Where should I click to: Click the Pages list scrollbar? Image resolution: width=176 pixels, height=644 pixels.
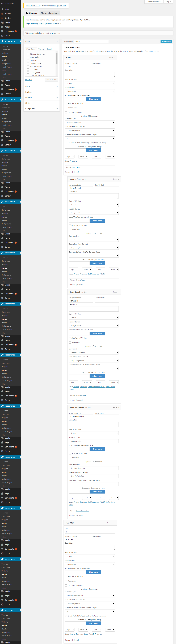click(57, 64)
